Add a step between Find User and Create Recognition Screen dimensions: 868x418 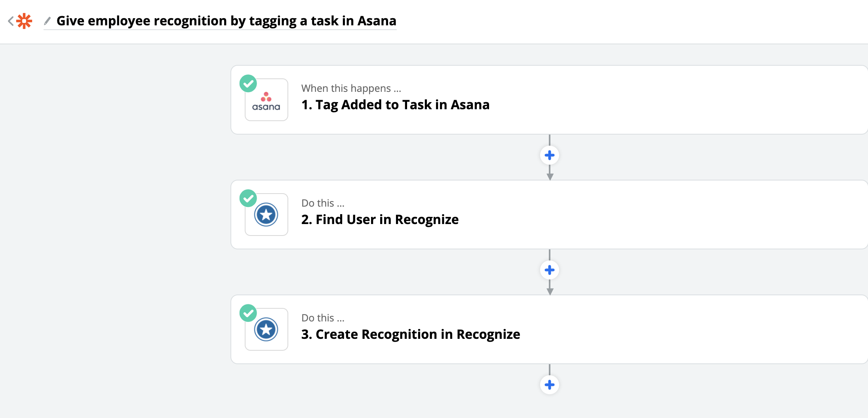[550, 270]
